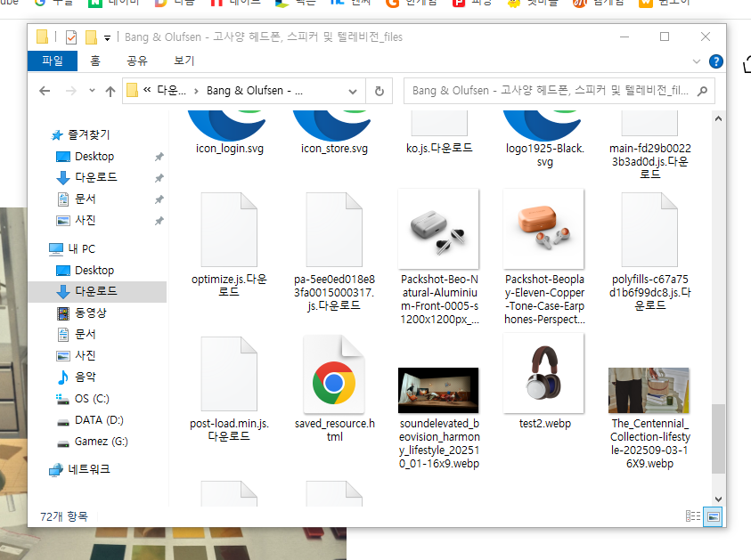This screenshot has width=751, height=560.
Task: Select post-load.min.js.다운로드 file icon
Action: click(229, 374)
